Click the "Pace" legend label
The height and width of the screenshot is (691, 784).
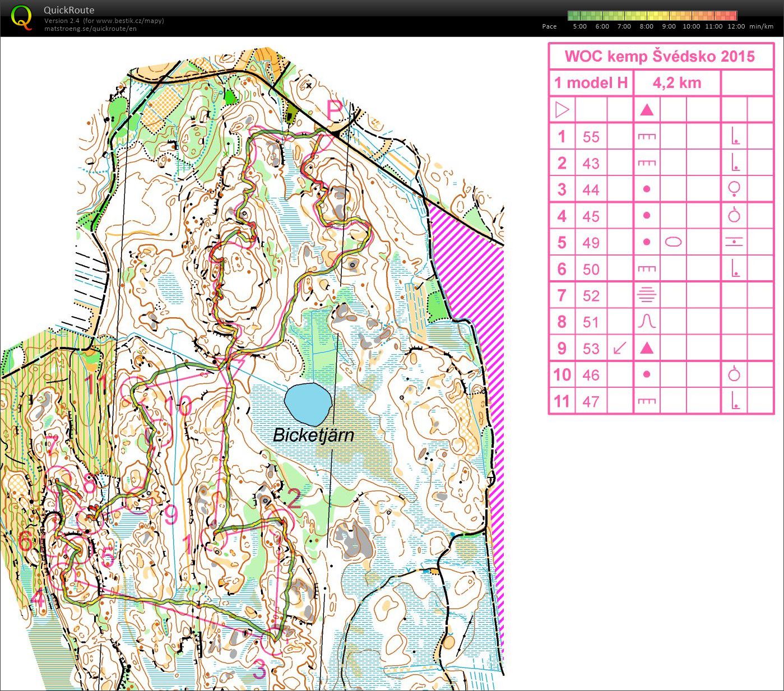pos(549,26)
